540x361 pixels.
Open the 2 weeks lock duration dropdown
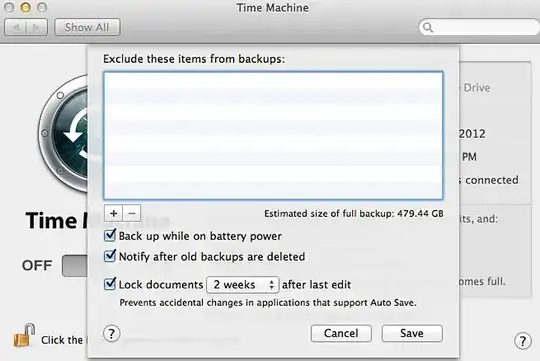pyautogui.click(x=243, y=285)
